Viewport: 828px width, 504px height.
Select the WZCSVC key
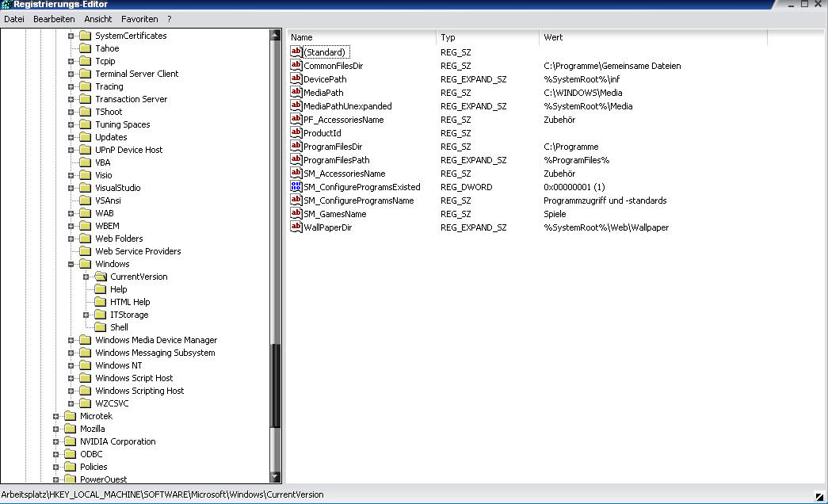112,403
